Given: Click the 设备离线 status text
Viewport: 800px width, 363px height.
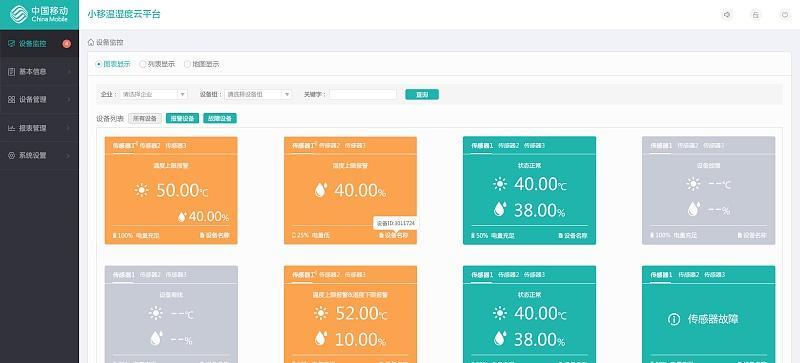Looking at the screenshot, I should tap(171, 295).
